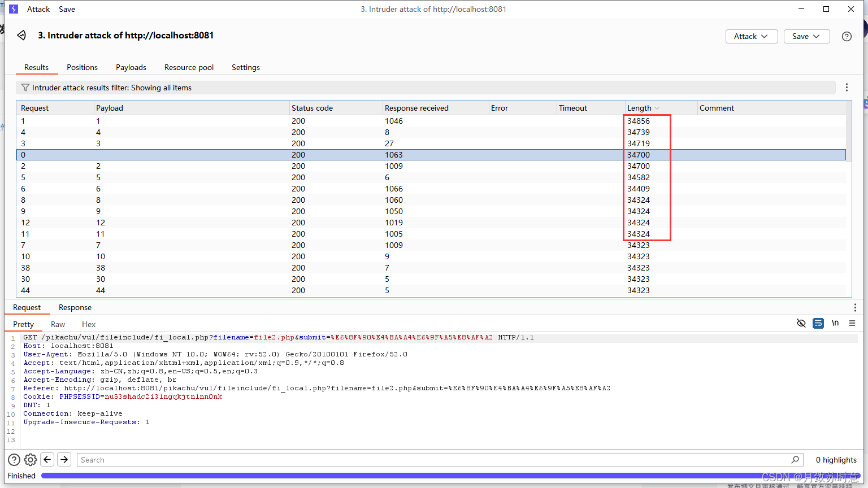The height and width of the screenshot is (488, 868).
Task: Select result row with length 34739
Action: (x=431, y=132)
